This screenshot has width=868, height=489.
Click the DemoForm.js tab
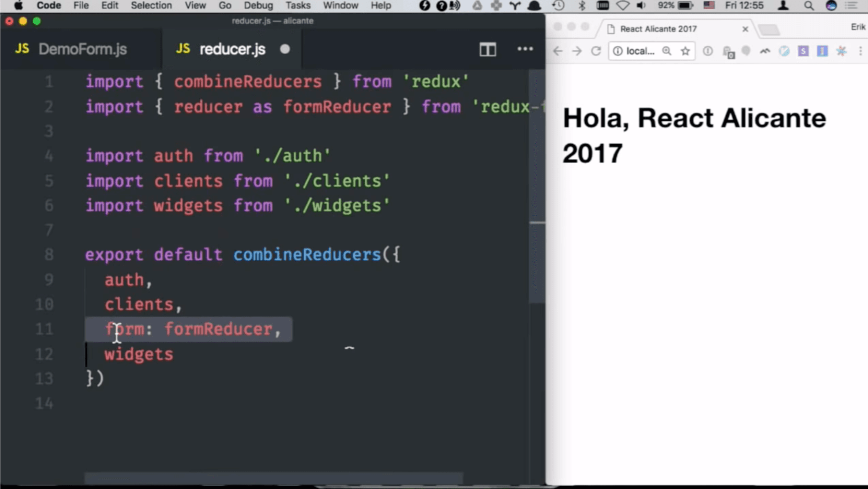coord(83,49)
